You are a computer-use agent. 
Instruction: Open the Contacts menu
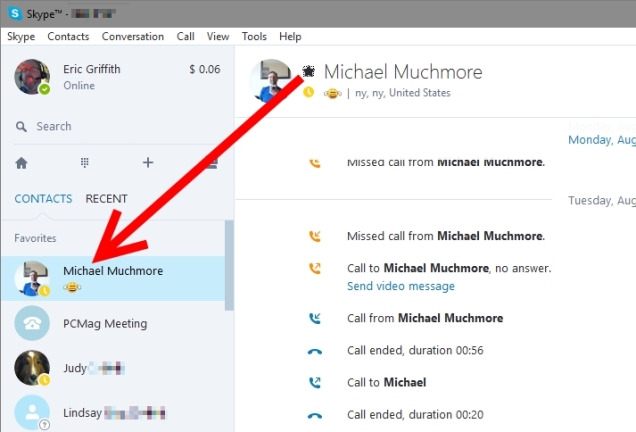[x=68, y=37]
